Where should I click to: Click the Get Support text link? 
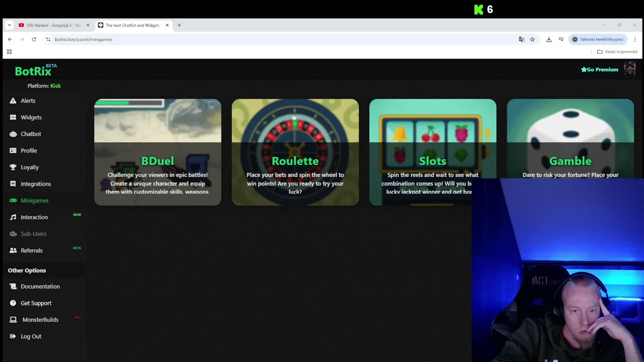36,303
